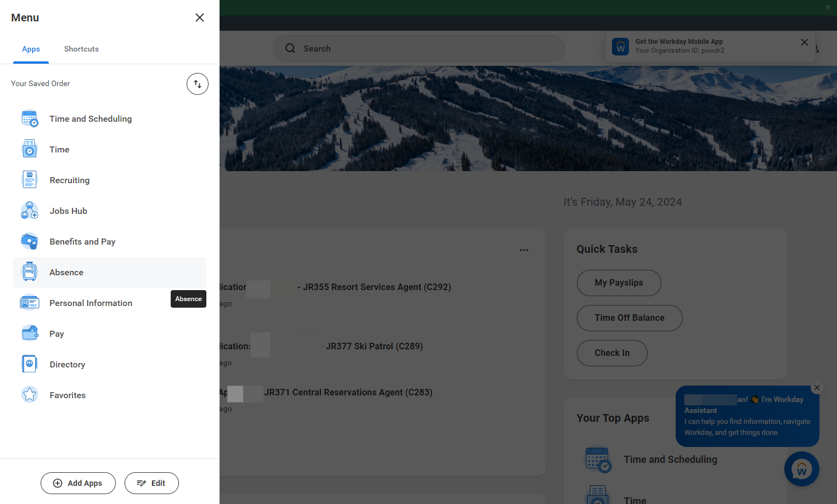Image resolution: width=837 pixels, height=504 pixels.
Task: Switch to the Apps tab
Action: (x=31, y=49)
